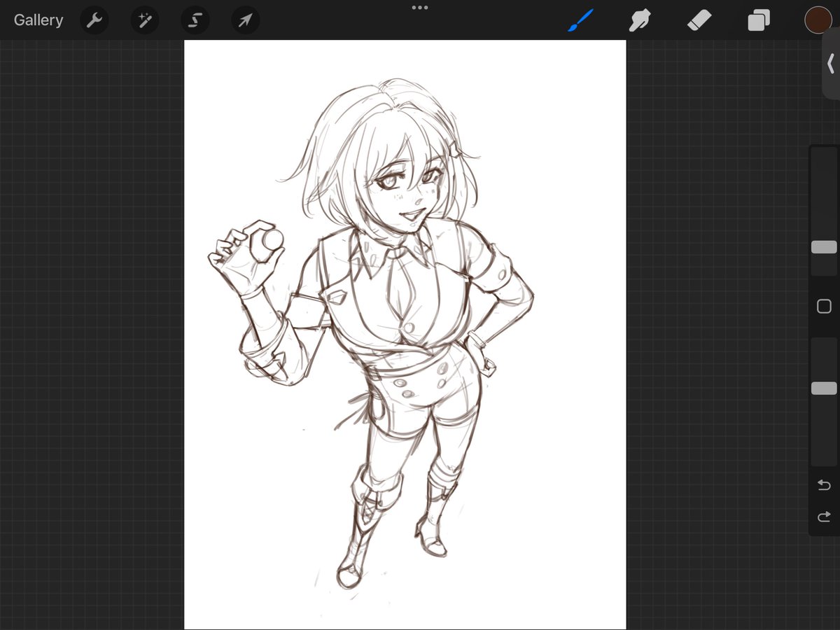This screenshot has width=840, height=630.
Task: Redo the last undone stroke
Action: [824, 517]
